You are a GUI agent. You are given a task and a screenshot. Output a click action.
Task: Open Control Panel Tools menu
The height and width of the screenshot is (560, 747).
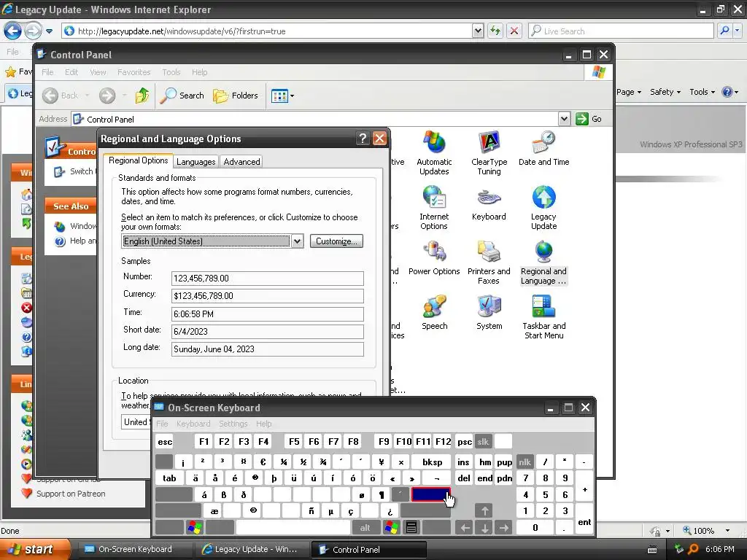pyautogui.click(x=171, y=72)
